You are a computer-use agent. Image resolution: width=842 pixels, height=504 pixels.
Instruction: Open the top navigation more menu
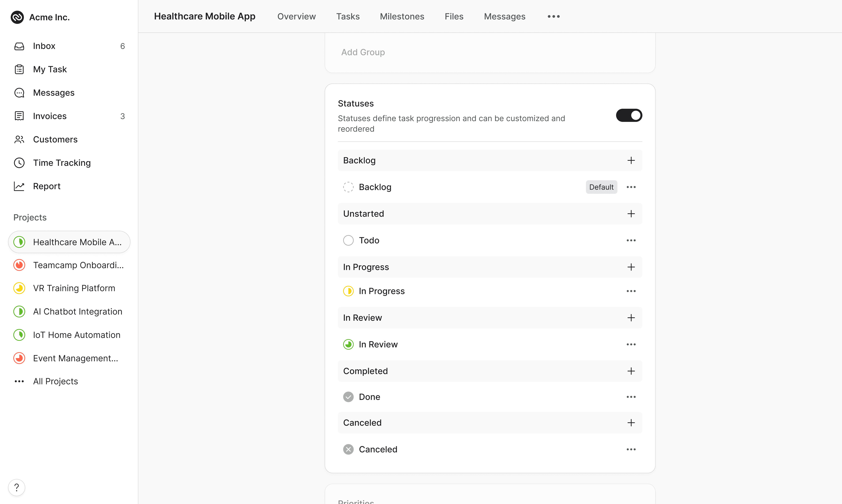[554, 16]
